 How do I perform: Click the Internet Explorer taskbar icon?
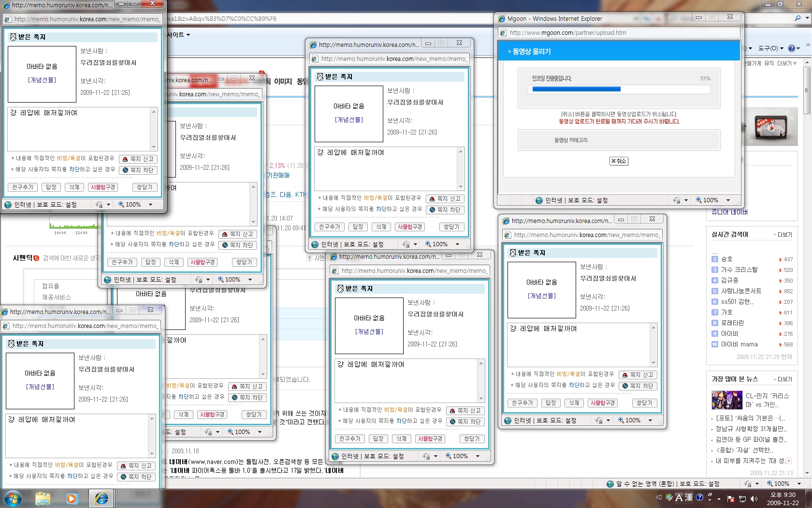(x=101, y=498)
